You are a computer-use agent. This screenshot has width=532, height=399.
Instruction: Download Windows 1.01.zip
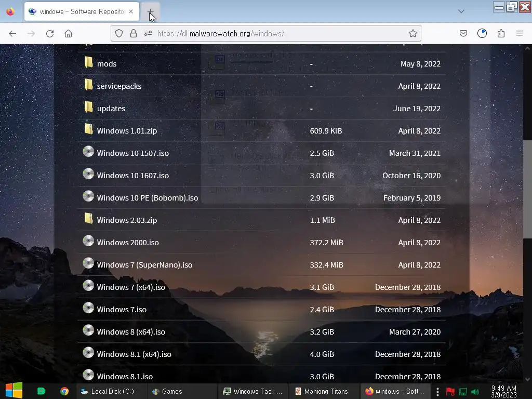coord(127,131)
